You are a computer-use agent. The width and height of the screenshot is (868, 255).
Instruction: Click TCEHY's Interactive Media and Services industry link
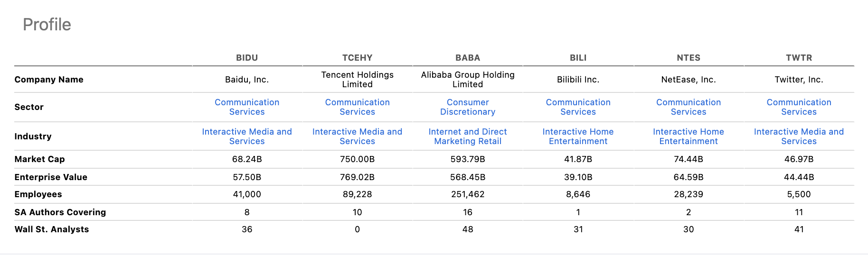[x=357, y=137]
